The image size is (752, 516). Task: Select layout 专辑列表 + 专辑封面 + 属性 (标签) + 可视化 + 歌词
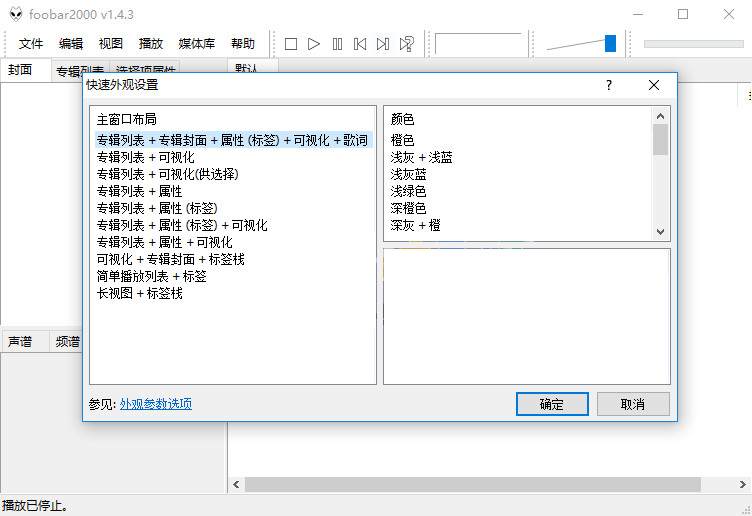click(233, 140)
